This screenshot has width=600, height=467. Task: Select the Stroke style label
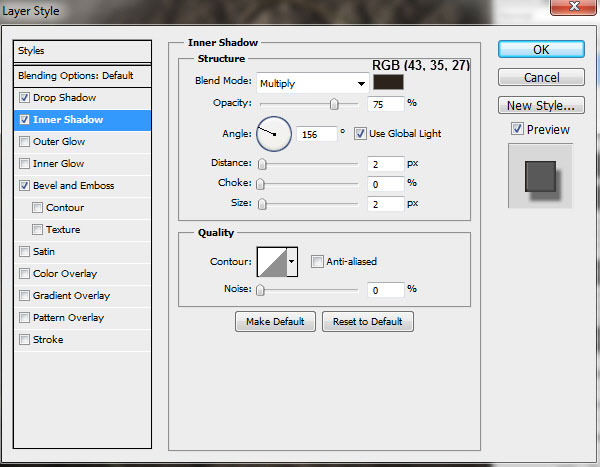coord(48,340)
